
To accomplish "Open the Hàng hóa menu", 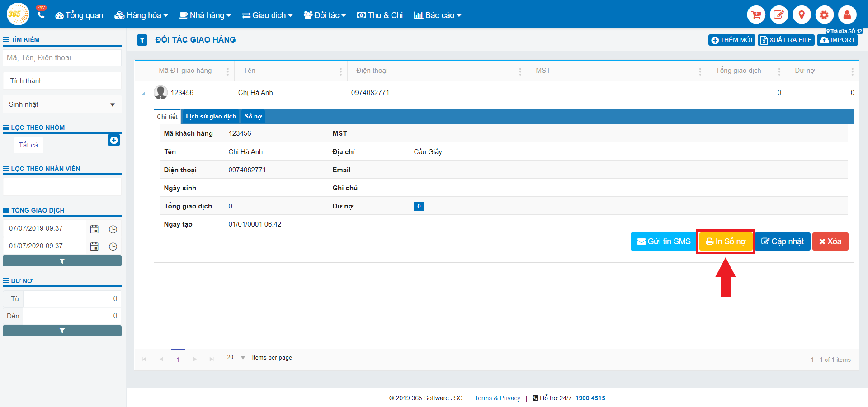I will (x=142, y=15).
